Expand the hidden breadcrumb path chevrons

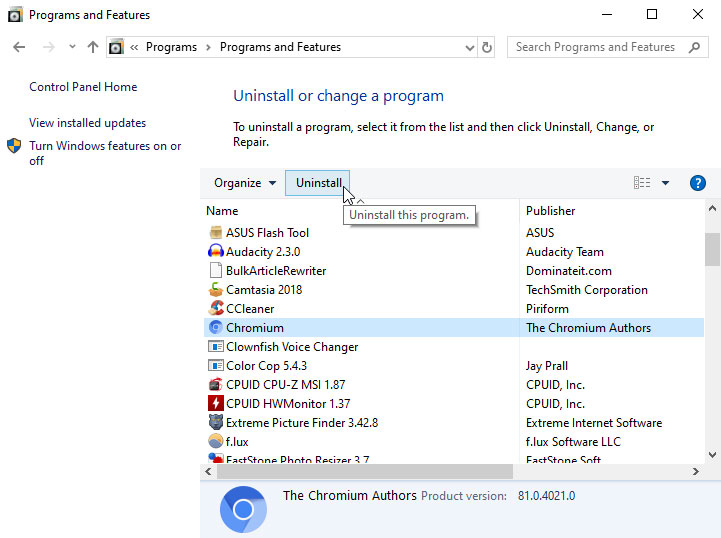tap(134, 47)
